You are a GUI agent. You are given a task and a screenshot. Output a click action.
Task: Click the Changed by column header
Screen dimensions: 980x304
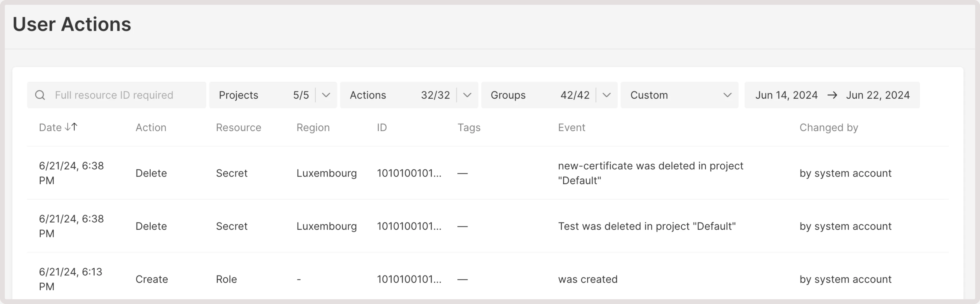pyautogui.click(x=828, y=128)
